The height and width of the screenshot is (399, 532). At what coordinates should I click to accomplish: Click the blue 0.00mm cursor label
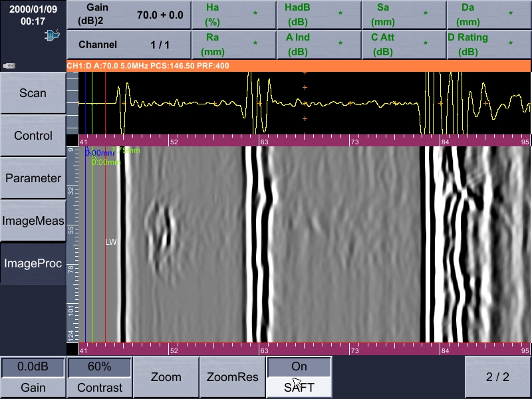98,153
